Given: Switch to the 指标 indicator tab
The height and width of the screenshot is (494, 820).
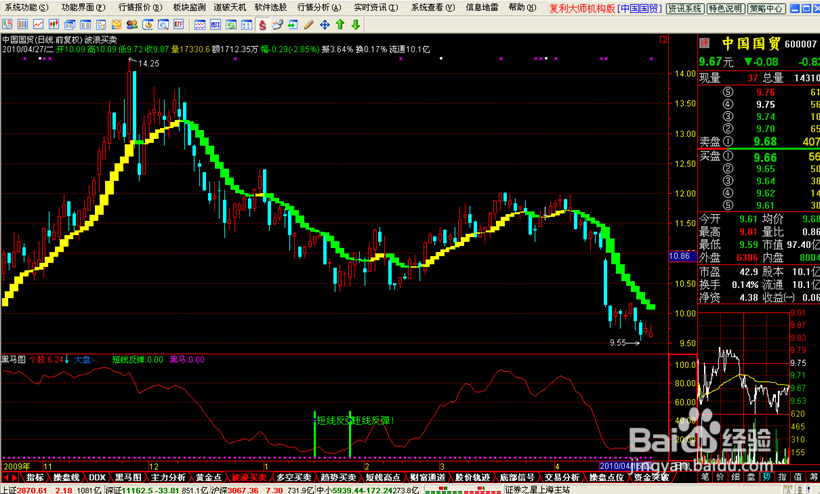Looking at the screenshot, I should (x=35, y=477).
